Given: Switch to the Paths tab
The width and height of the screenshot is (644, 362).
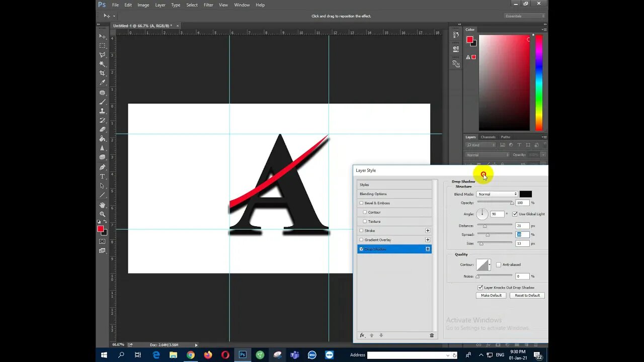Looking at the screenshot, I should [505, 137].
